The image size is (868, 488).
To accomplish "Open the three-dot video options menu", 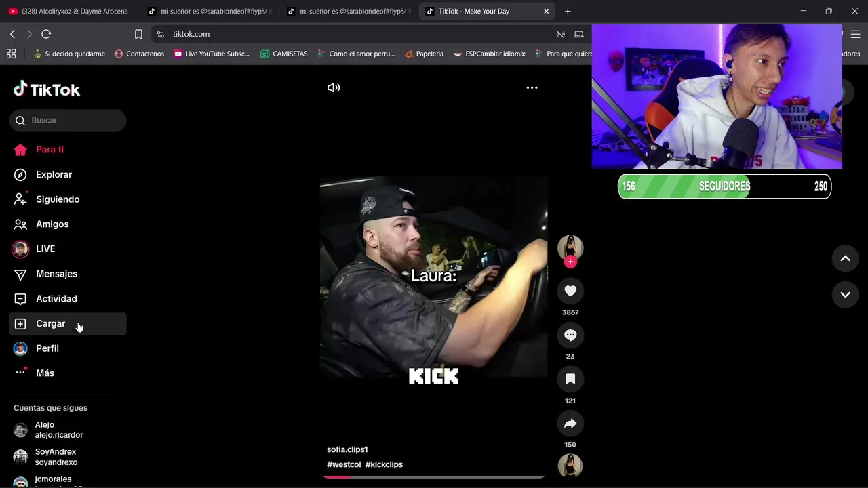I will pyautogui.click(x=532, y=87).
